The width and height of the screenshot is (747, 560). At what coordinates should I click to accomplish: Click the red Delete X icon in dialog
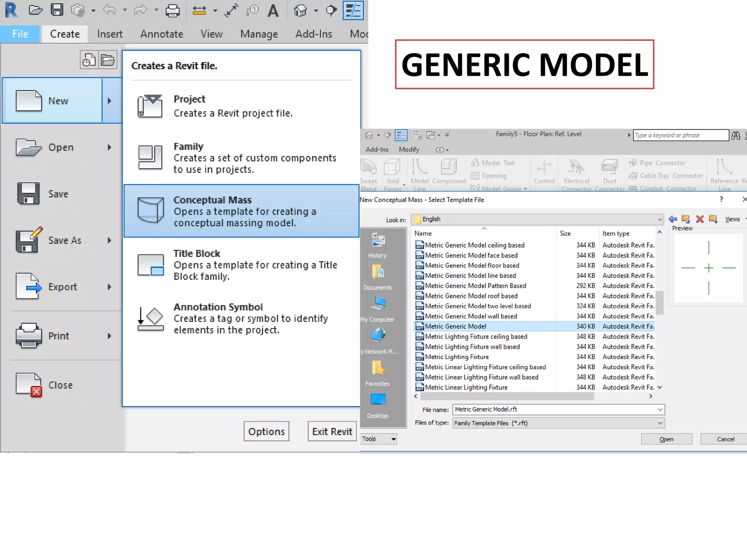coord(700,219)
